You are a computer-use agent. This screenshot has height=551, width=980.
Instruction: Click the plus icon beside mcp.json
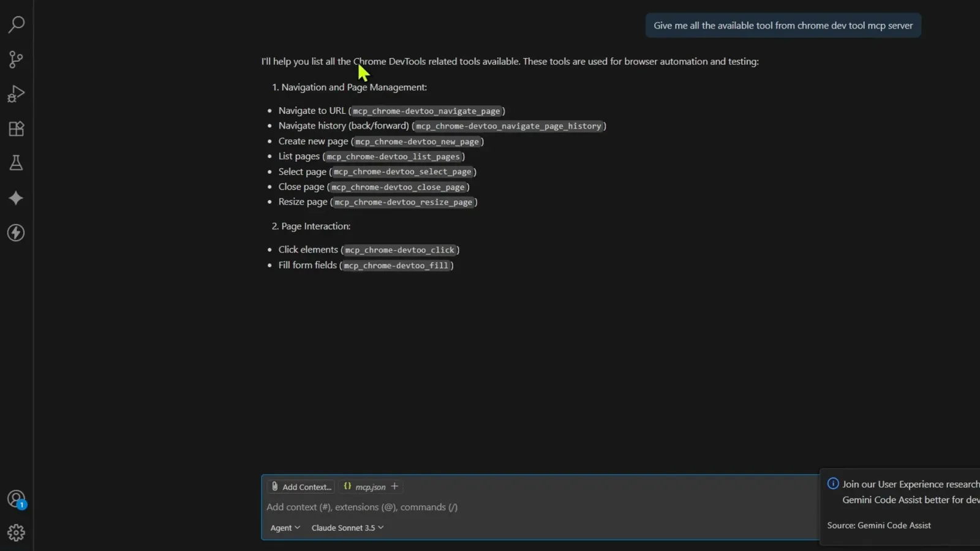point(395,486)
